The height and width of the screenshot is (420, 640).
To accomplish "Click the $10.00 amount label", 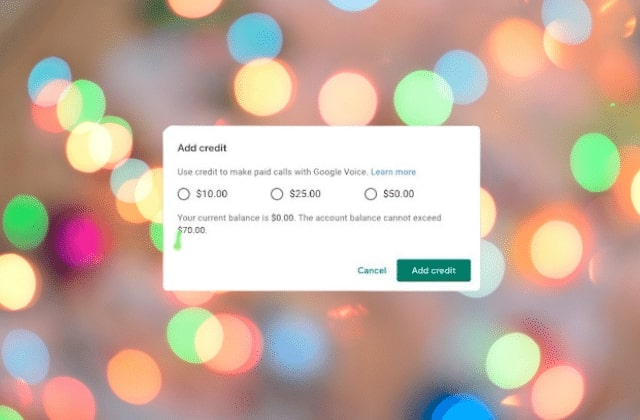I will pos(211,193).
